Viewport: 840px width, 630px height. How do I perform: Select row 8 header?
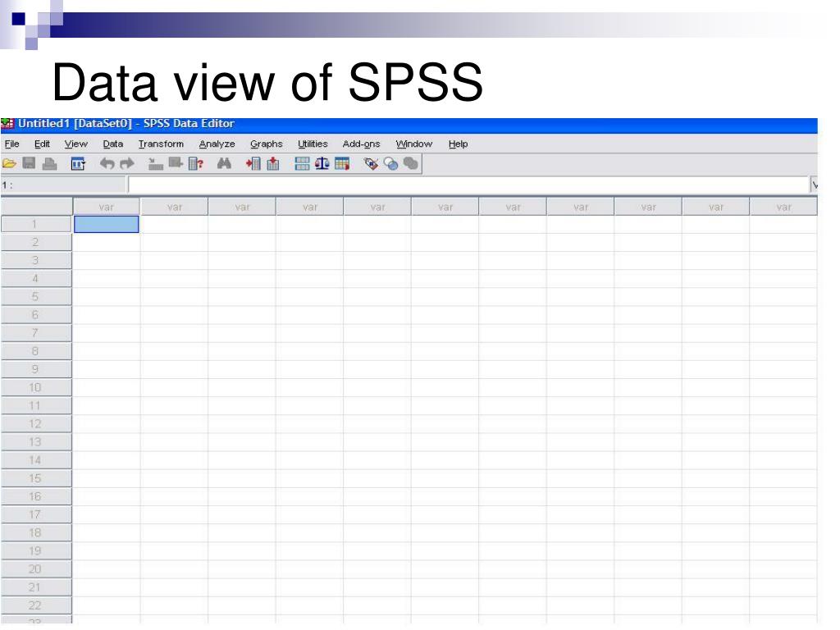tap(36, 351)
